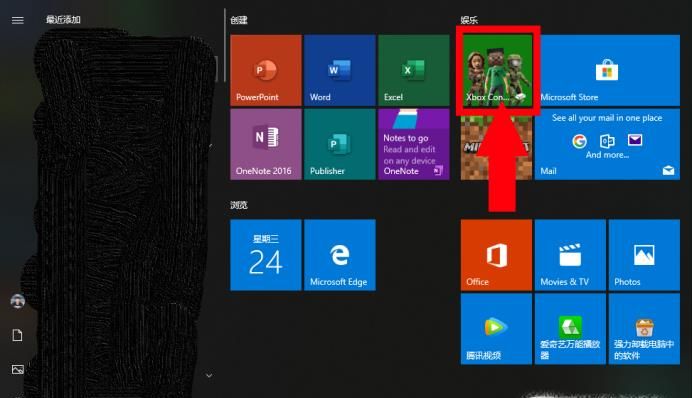This screenshot has height=398, width=692.
Task: Open the Documents sidebar icon
Action: pyautogui.click(x=18, y=335)
